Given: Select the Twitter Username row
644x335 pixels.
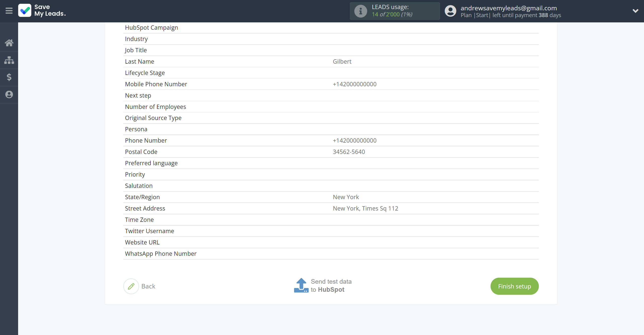Looking at the screenshot, I should pyautogui.click(x=331, y=231).
